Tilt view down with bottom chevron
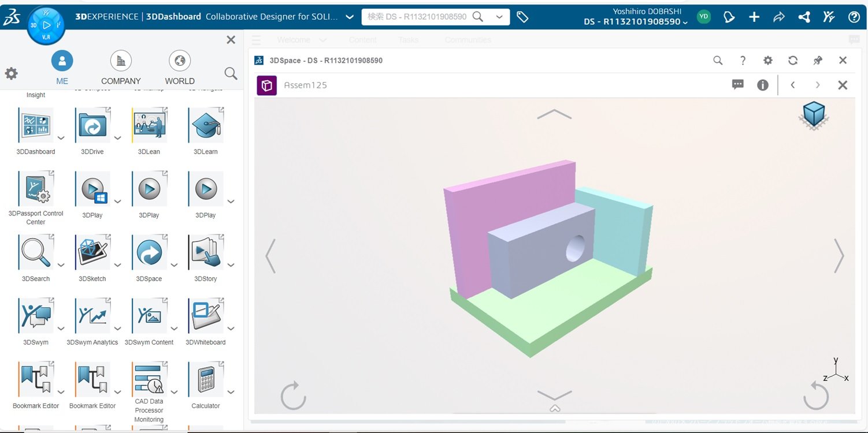Viewport: 868px width, 433px height. click(x=554, y=395)
